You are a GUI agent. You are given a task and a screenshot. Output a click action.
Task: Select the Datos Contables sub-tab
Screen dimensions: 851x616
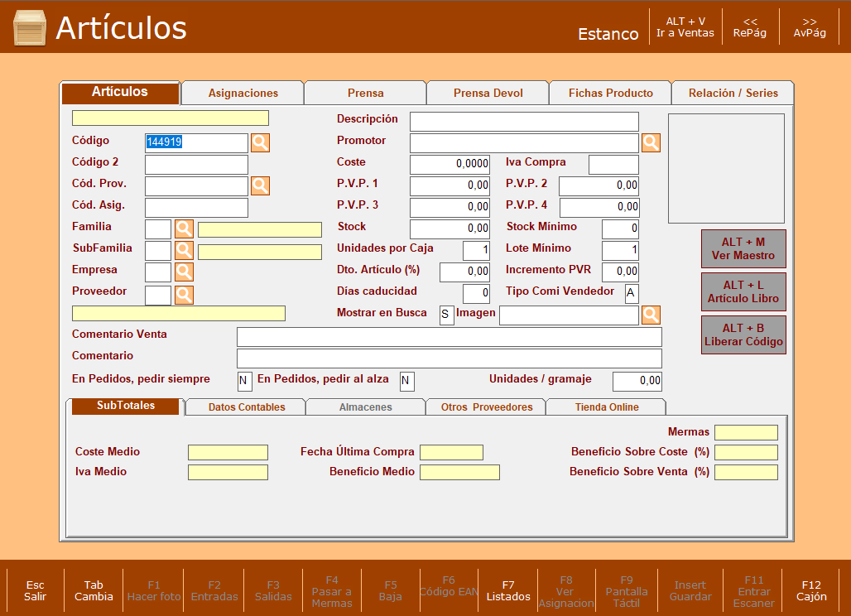coord(247,407)
